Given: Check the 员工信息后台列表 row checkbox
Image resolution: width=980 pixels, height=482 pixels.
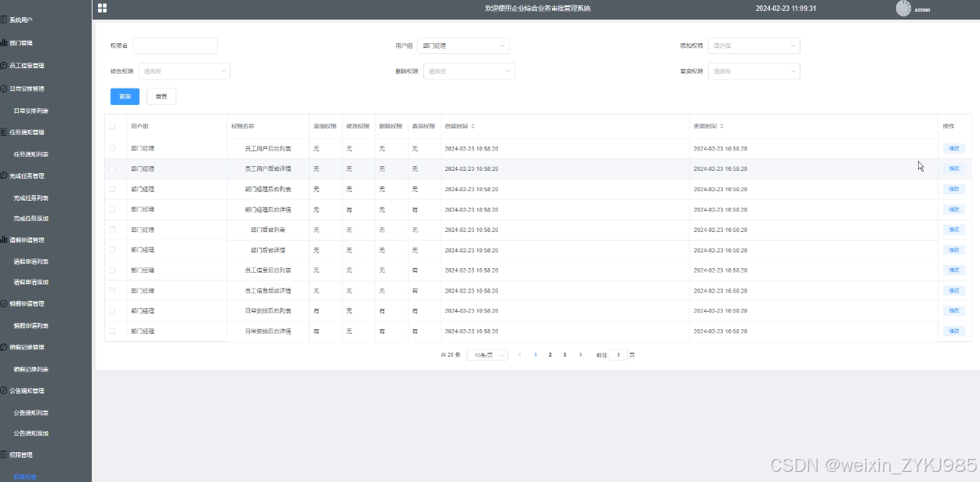Looking at the screenshot, I should (112, 270).
